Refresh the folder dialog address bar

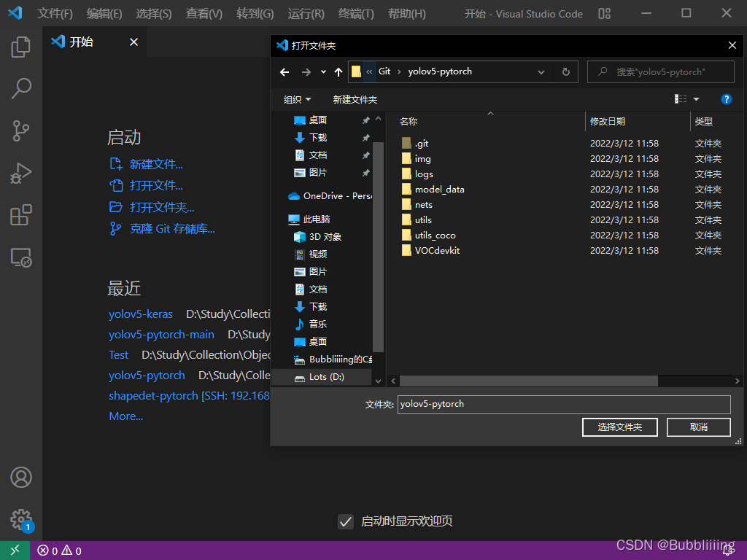(565, 72)
